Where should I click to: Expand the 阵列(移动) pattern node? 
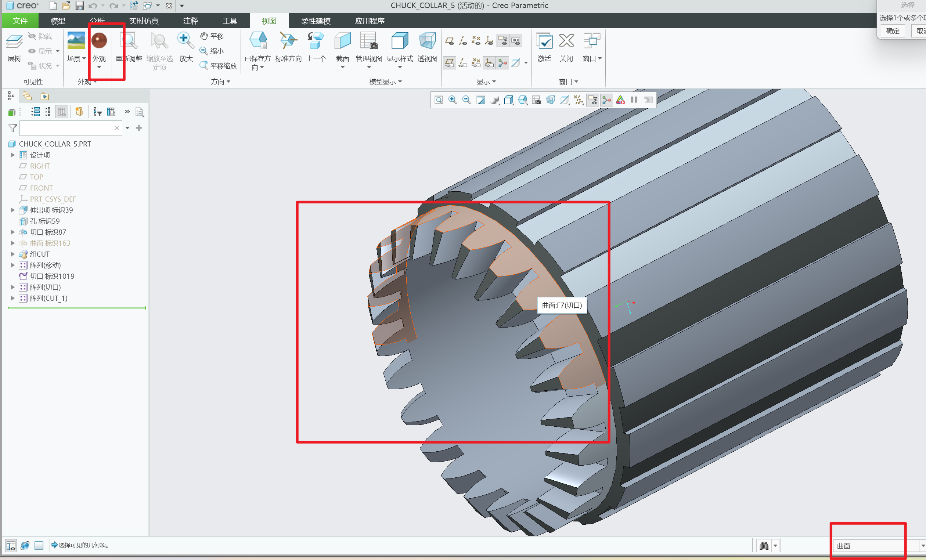[x=12, y=265]
